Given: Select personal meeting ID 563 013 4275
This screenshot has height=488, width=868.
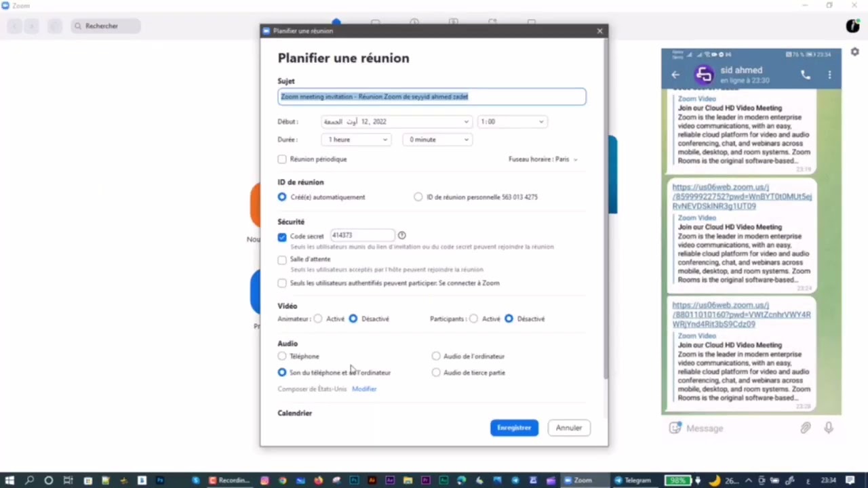Looking at the screenshot, I should click(418, 197).
